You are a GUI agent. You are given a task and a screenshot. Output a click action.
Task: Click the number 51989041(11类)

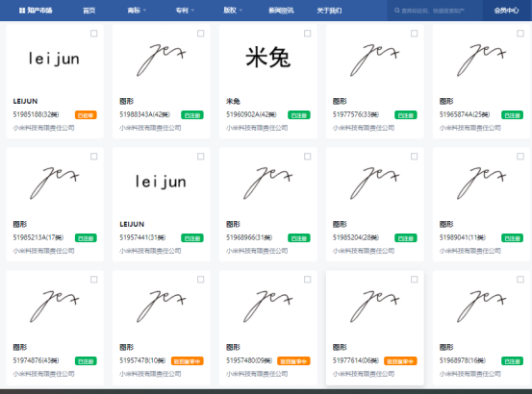462,237
